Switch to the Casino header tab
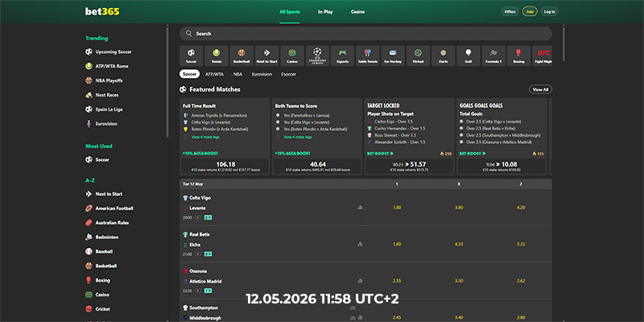Image resolution: width=644 pixels, height=322 pixels. click(x=357, y=12)
